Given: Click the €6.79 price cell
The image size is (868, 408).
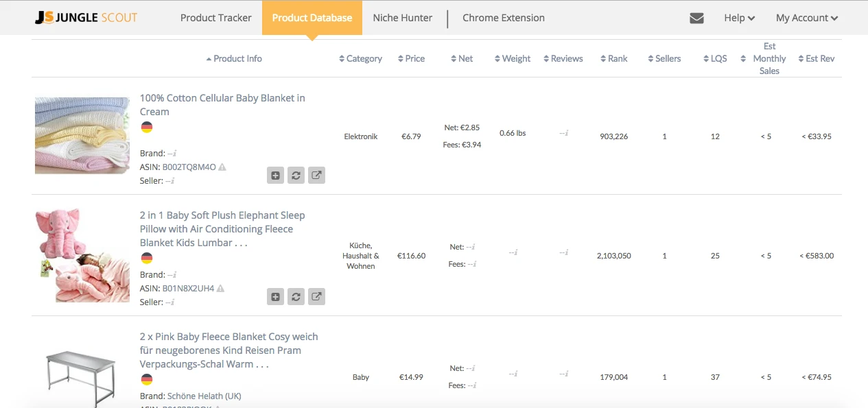Looking at the screenshot, I should (411, 136).
